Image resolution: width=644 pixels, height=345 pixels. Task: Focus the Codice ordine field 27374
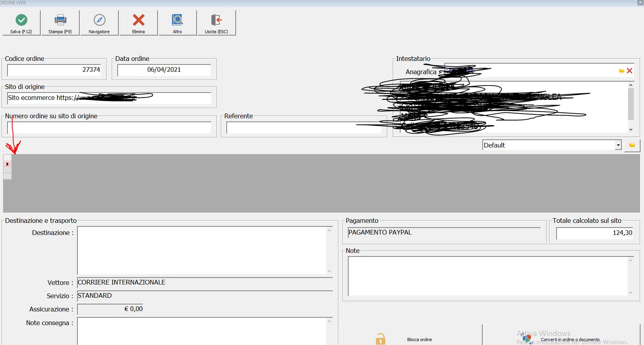tap(54, 70)
